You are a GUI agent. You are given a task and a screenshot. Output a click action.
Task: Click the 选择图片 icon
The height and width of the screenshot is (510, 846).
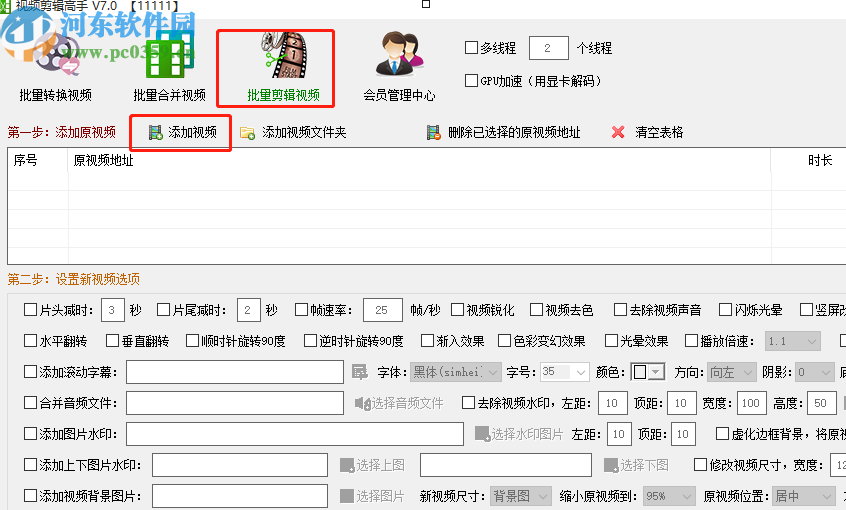tap(347, 496)
